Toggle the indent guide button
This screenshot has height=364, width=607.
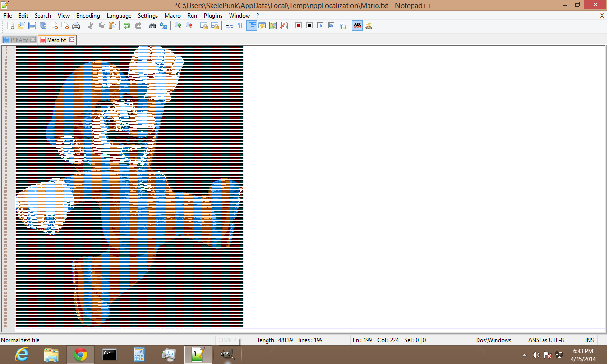[251, 26]
